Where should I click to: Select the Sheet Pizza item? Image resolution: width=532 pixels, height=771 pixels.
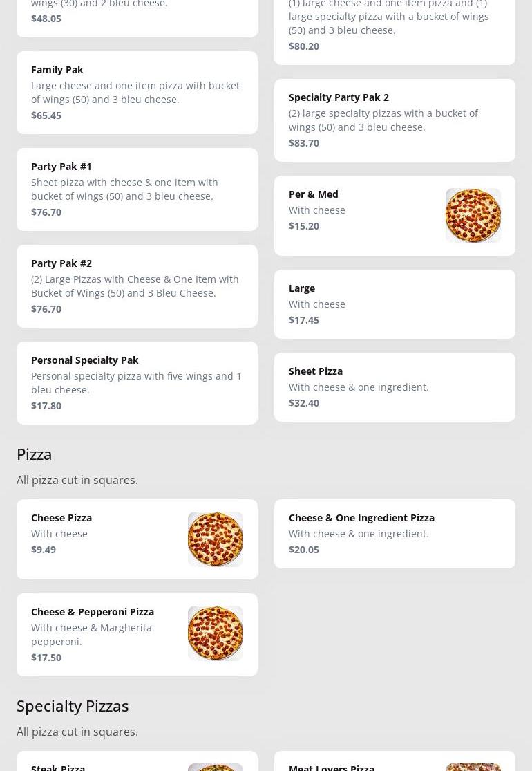point(316,371)
